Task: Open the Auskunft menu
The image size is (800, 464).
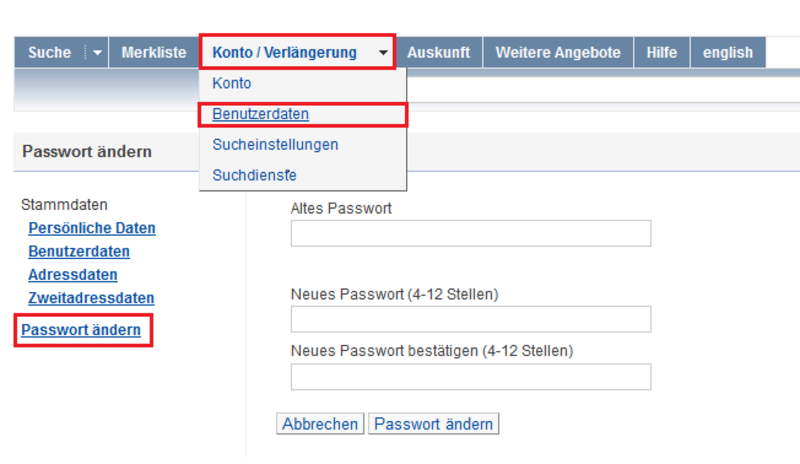Action: (438, 53)
